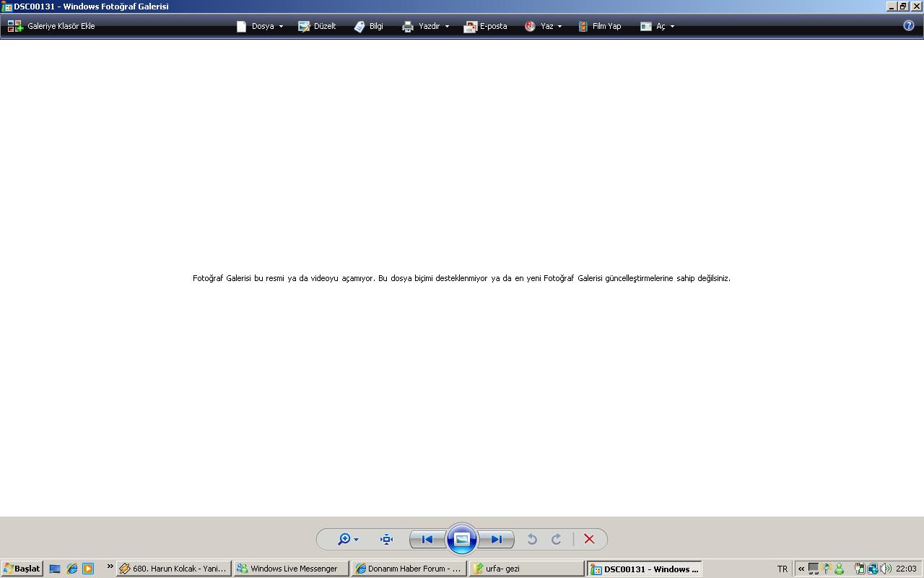
Task: Click the rotate counterclockwise icon
Action: pos(532,539)
